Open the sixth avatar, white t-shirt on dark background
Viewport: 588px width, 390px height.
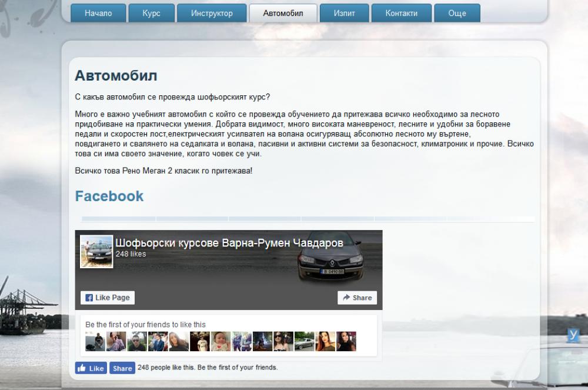coord(200,341)
